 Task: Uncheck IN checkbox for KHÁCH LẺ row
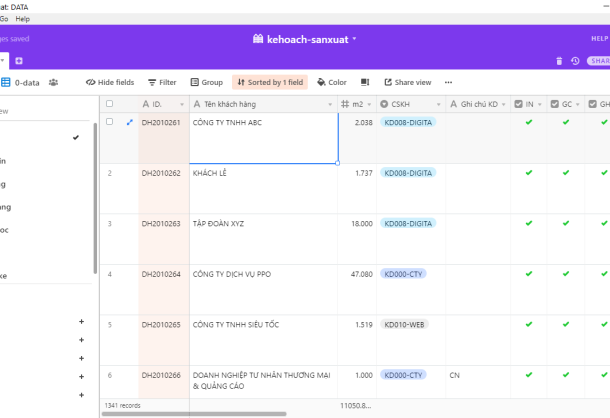pos(529,173)
